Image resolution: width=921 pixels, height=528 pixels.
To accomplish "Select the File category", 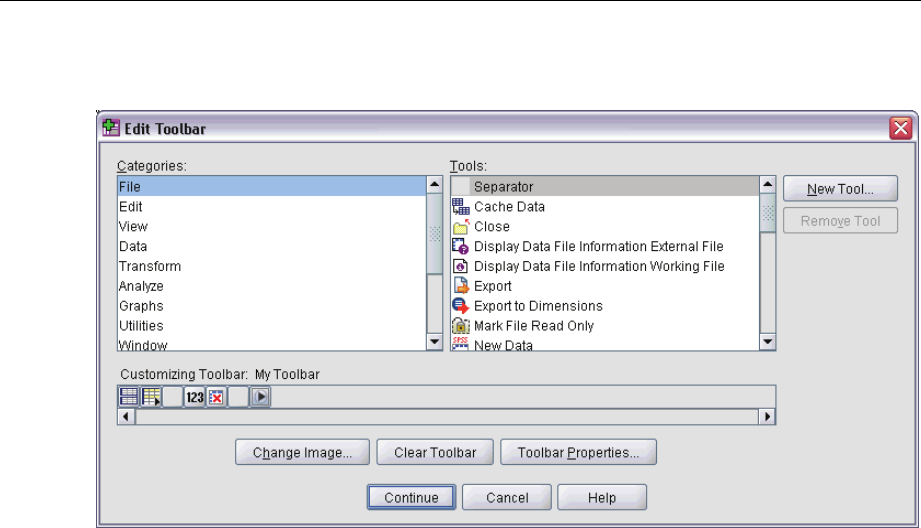I will pyautogui.click(x=271, y=187).
